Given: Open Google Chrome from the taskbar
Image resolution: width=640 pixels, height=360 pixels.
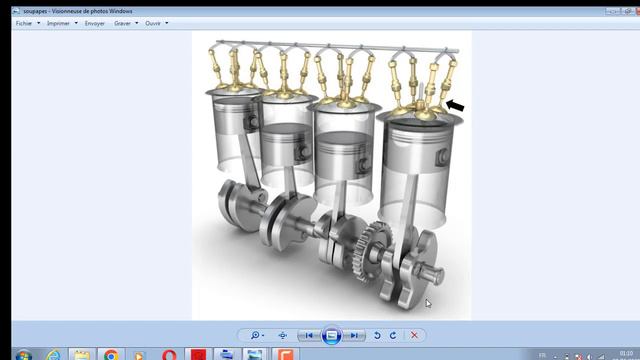Looking at the screenshot, I should point(111,355).
